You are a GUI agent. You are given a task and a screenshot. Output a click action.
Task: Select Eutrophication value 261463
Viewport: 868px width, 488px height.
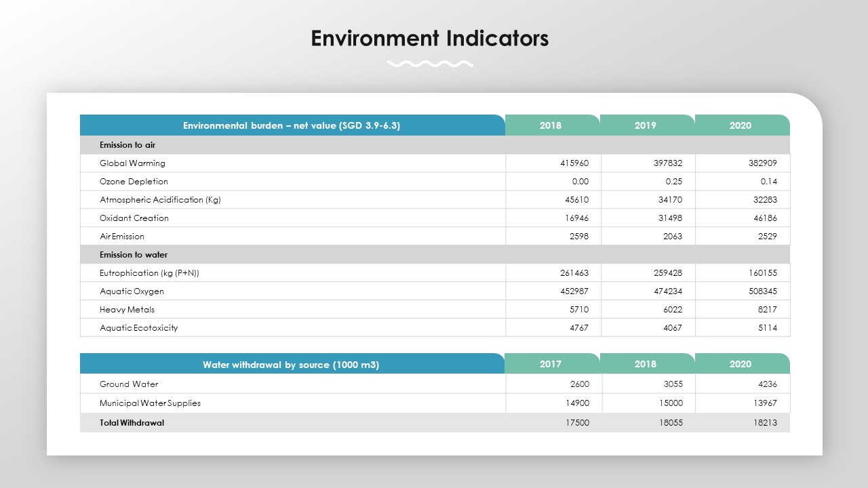click(x=574, y=273)
